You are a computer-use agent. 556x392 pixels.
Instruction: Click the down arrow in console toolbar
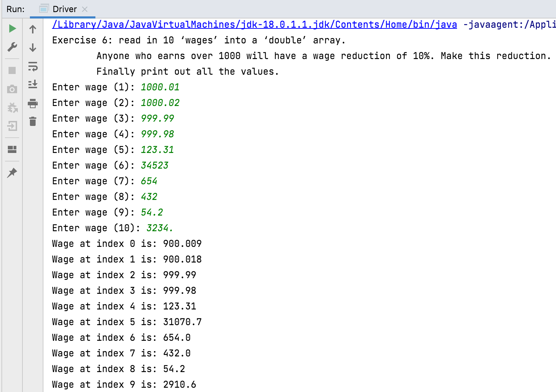[33, 48]
